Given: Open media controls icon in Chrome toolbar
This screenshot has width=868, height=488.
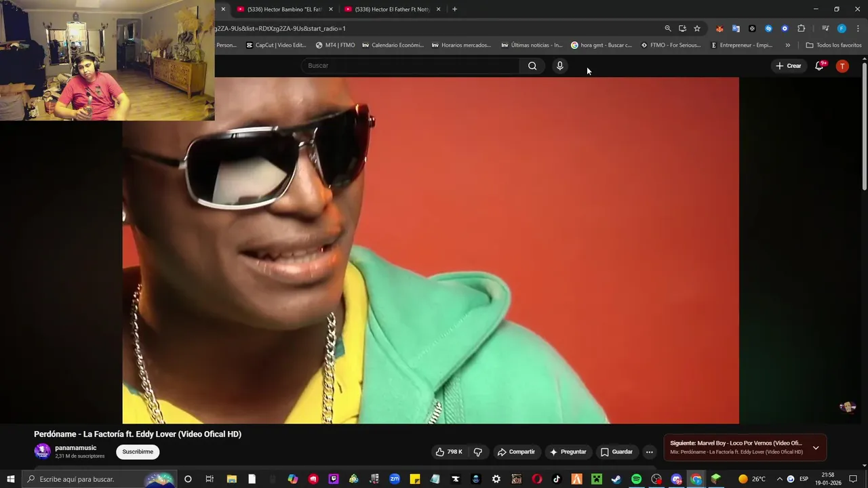Looking at the screenshot, I should (825, 28).
